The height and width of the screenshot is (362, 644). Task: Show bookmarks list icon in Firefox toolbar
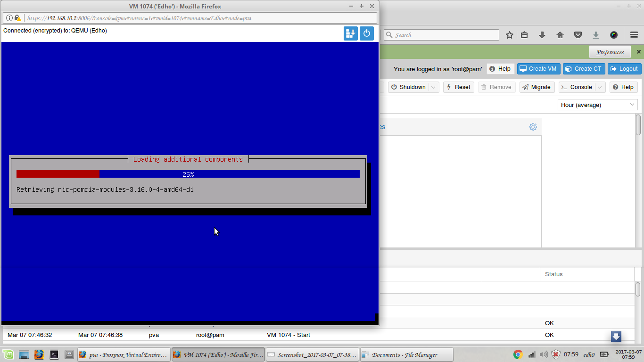coord(524,35)
